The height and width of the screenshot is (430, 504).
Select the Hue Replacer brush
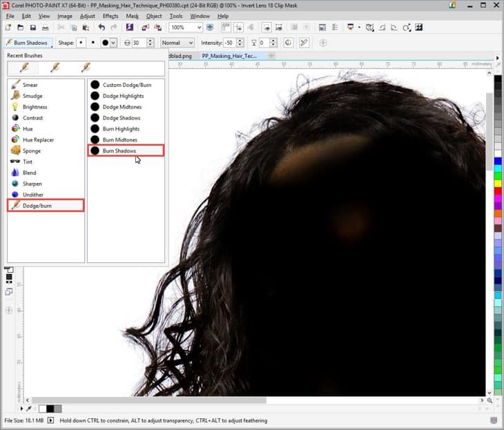[x=37, y=140]
